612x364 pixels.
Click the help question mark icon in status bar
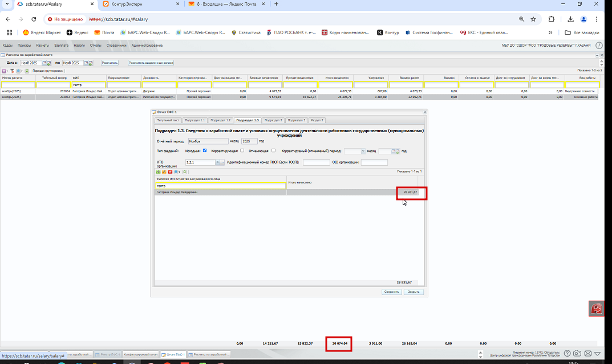567,353
